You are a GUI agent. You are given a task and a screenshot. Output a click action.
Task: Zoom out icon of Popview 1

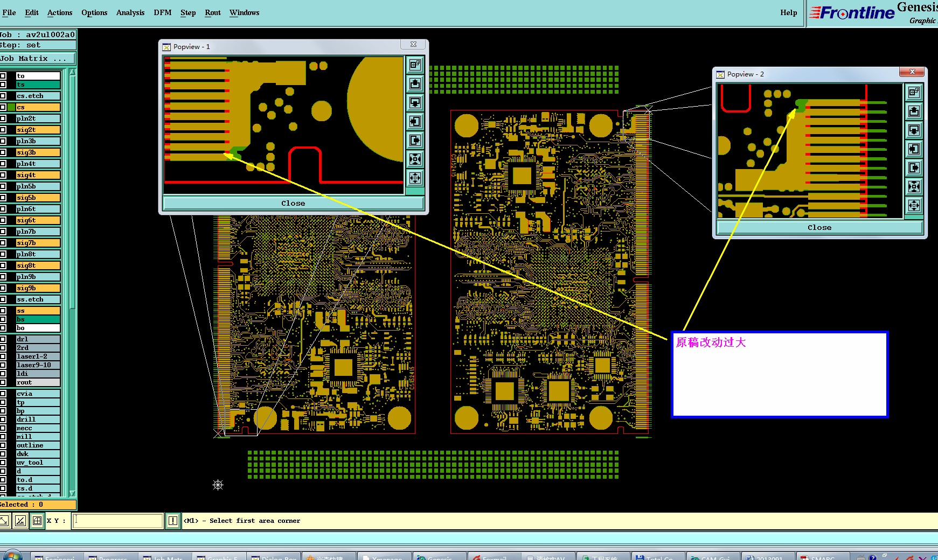pyautogui.click(x=415, y=178)
